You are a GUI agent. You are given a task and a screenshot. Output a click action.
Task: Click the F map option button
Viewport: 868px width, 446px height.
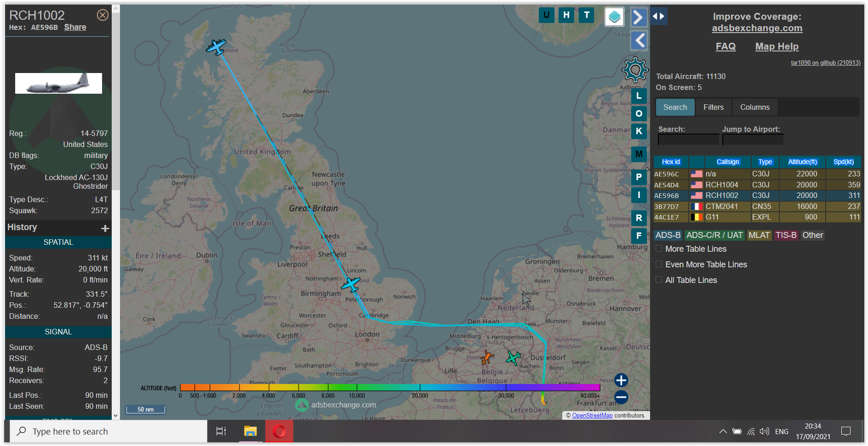tap(639, 236)
